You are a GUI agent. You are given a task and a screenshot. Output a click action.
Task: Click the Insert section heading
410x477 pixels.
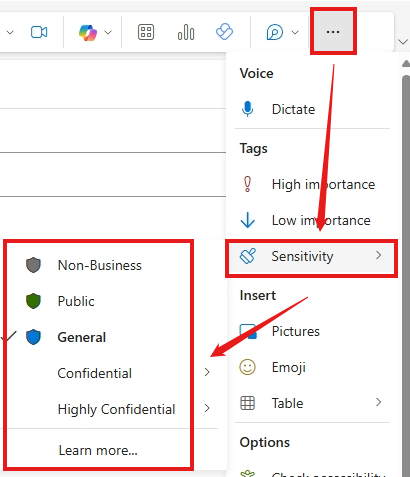[x=258, y=295]
